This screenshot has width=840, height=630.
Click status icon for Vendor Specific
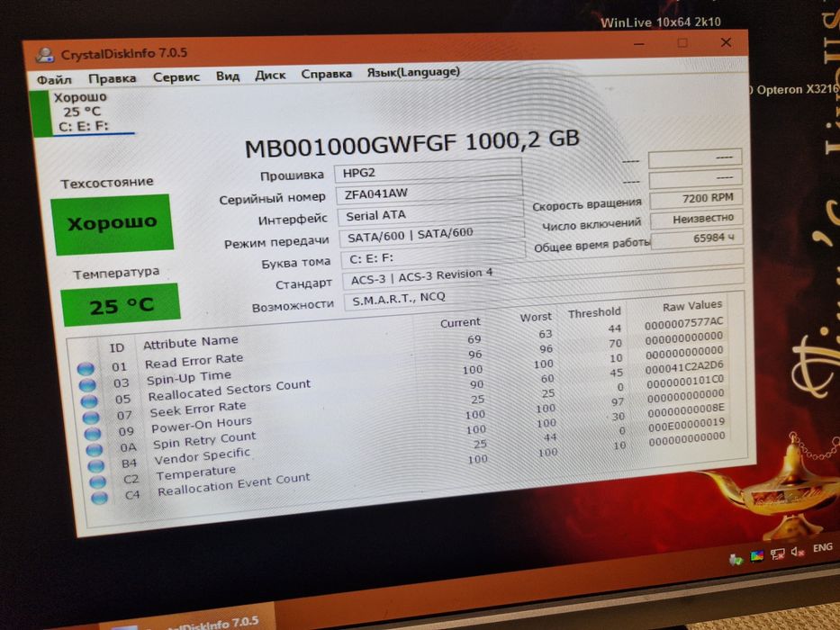(x=95, y=465)
